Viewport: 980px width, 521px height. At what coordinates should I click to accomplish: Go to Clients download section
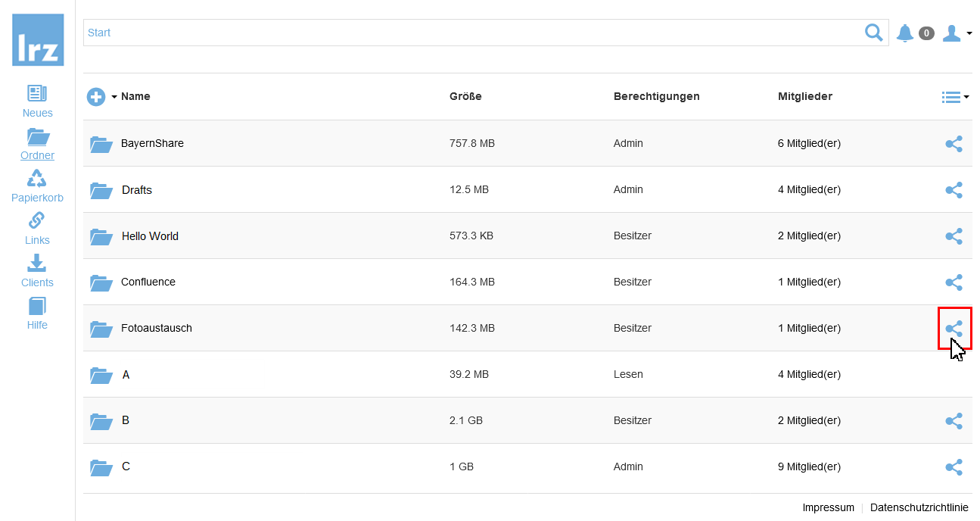(37, 271)
